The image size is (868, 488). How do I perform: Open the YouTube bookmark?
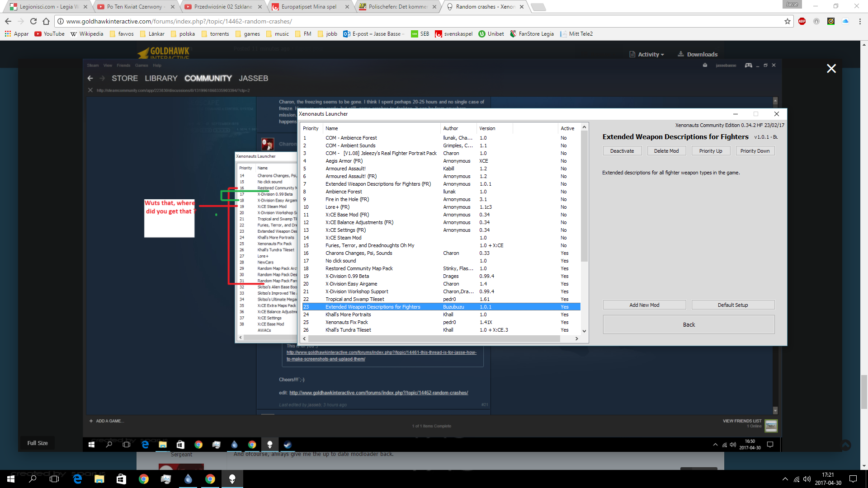point(50,34)
